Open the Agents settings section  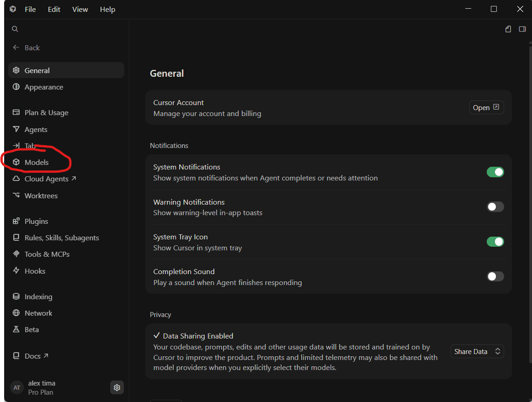(x=66, y=129)
